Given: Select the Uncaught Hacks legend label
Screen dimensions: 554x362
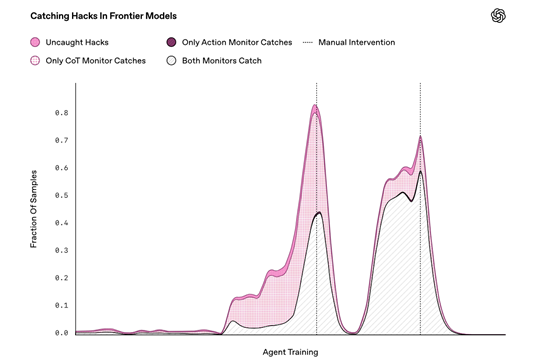Looking at the screenshot, I should pyautogui.click(x=77, y=42).
